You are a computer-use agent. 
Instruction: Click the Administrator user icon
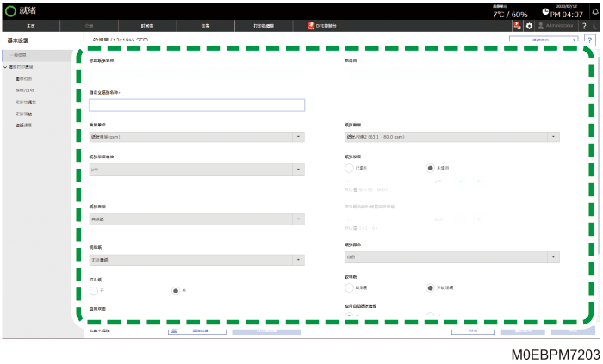[x=540, y=26]
